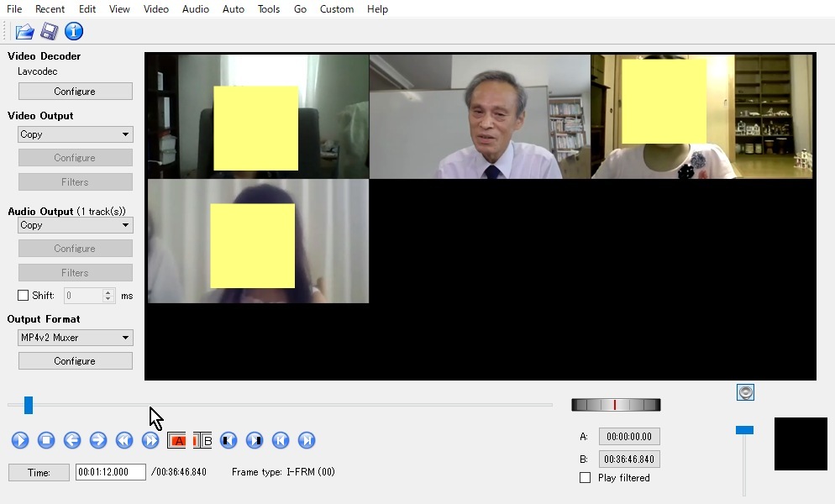
Task: Open the Audio menu
Action: click(x=196, y=9)
